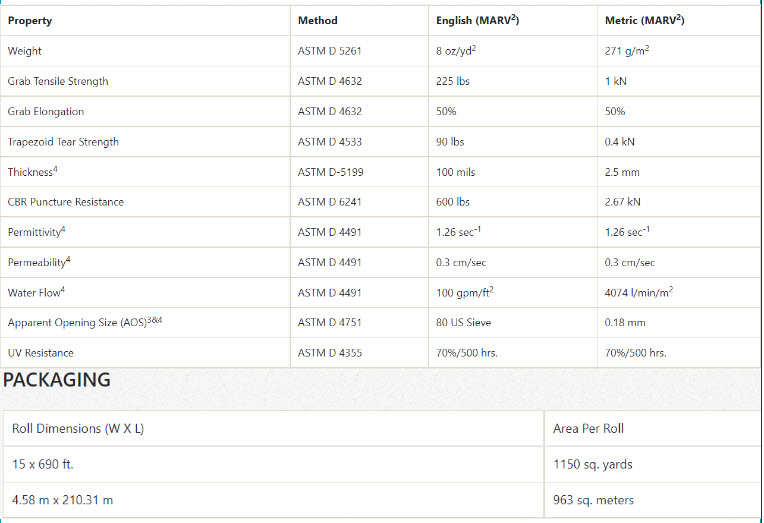The image size is (764, 523).
Task: Select the English (MARV) column header
Action: 478,20
